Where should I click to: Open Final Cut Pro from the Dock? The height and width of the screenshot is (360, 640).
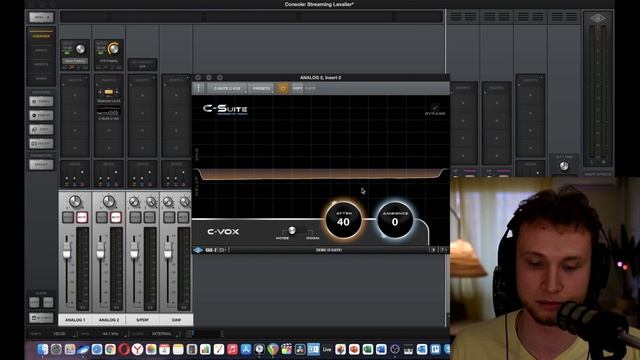tap(287, 349)
